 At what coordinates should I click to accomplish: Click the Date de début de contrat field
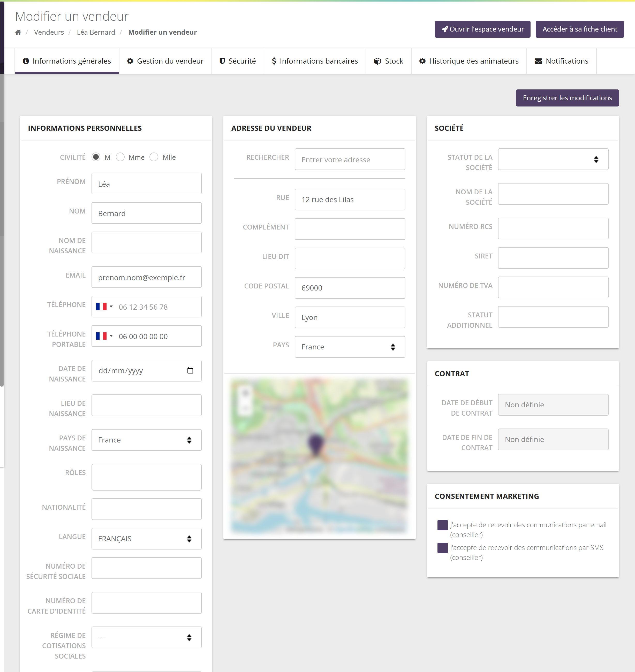(x=553, y=404)
